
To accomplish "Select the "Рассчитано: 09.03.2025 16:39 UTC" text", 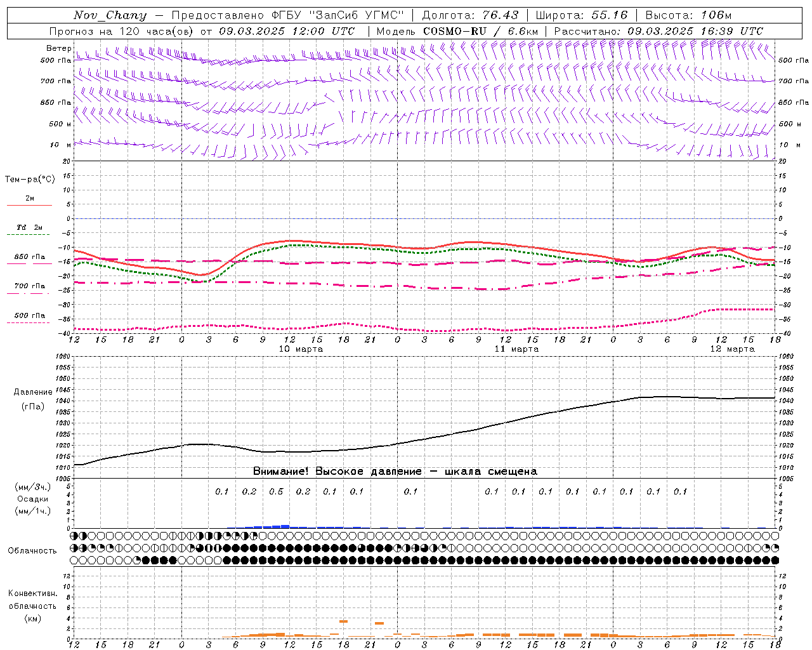I will [x=658, y=31].
